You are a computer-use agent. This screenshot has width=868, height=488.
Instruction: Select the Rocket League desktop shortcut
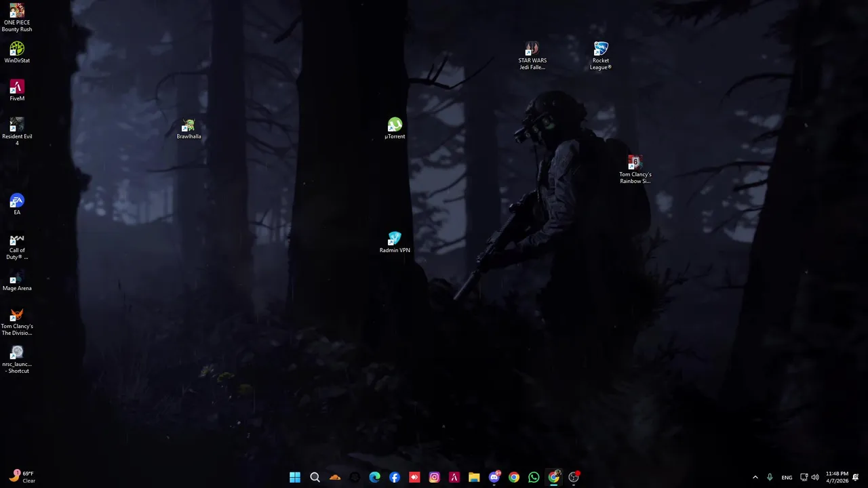pos(600,56)
